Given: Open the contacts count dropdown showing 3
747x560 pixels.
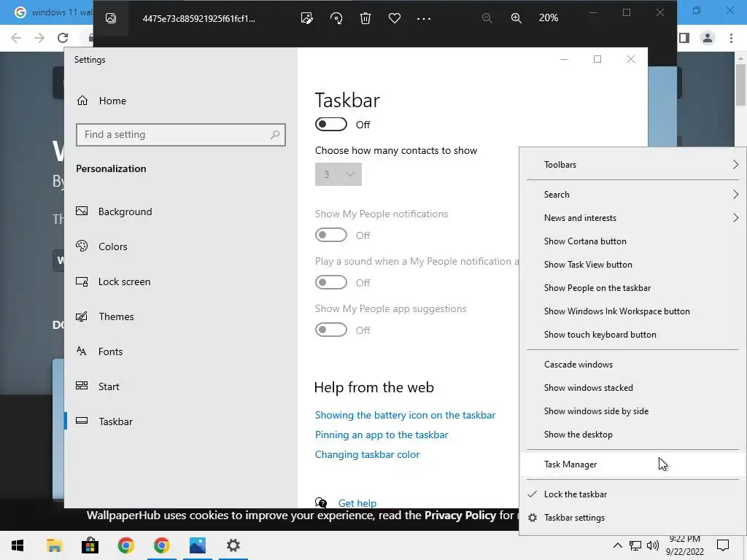Looking at the screenshot, I should [338, 174].
